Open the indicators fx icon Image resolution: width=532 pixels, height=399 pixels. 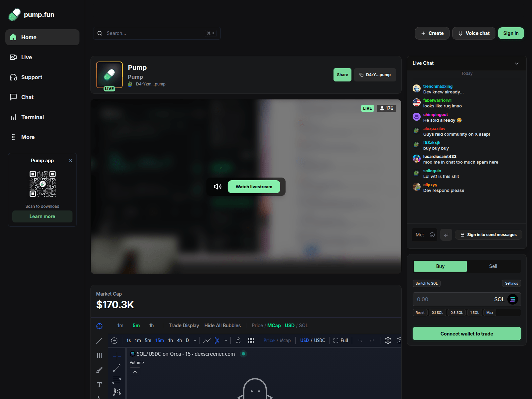tap(238, 340)
